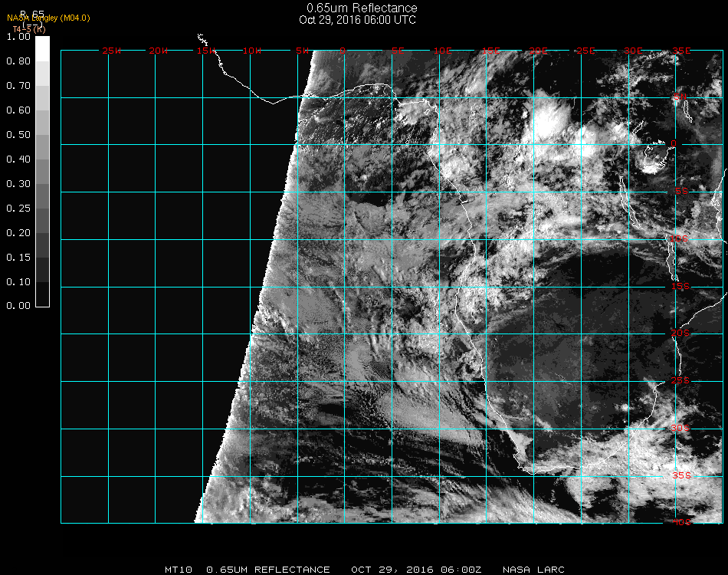Select the 10S latitude label

coord(680,239)
